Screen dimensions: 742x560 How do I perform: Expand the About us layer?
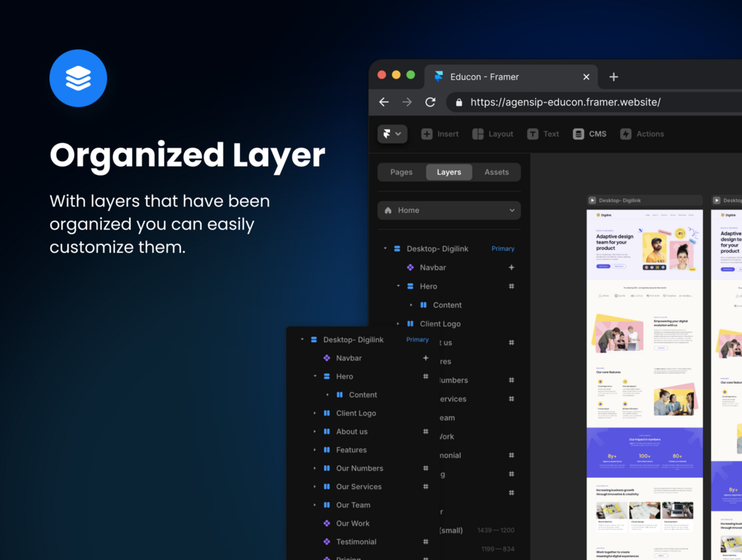315,432
